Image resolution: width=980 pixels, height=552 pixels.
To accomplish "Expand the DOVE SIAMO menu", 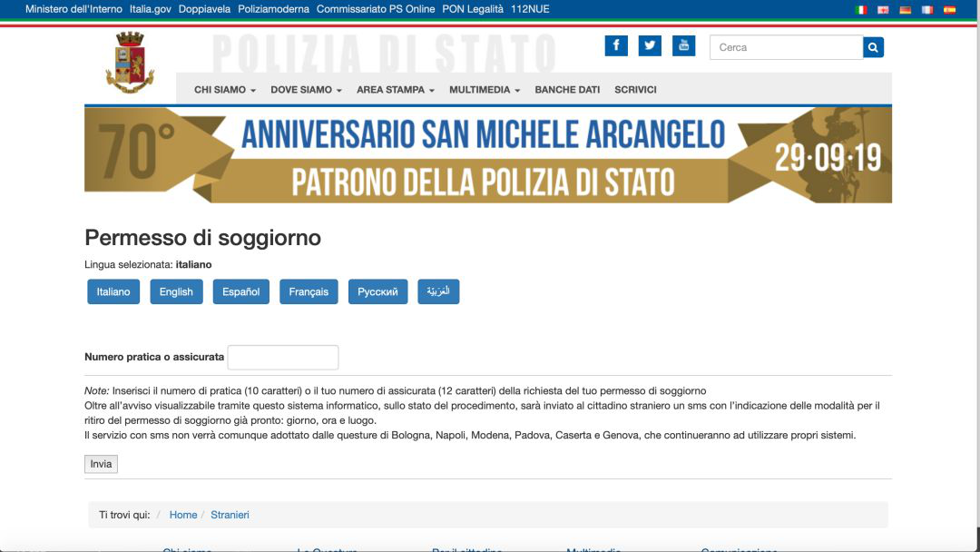I will click(x=307, y=89).
